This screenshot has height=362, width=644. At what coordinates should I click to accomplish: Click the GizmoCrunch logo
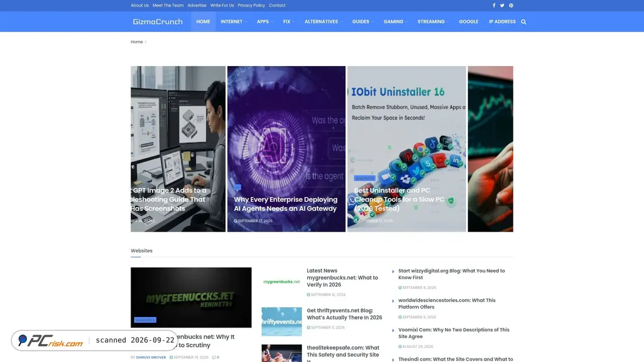coord(157,22)
